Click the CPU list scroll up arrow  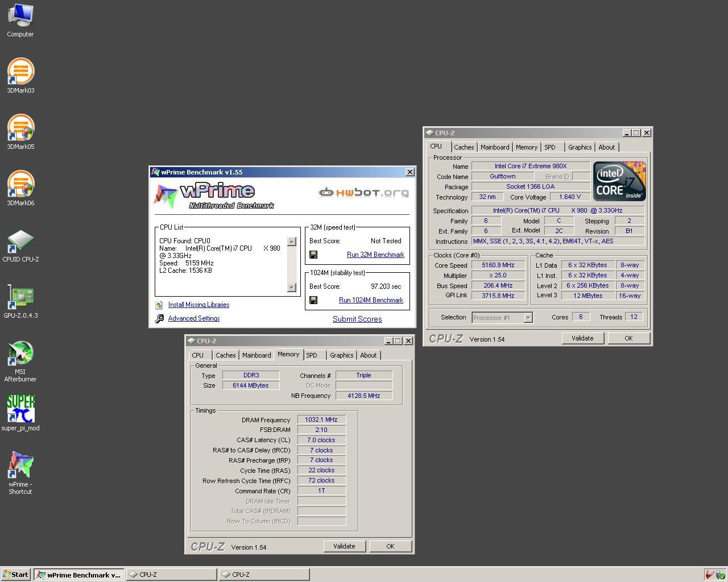[x=292, y=241]
